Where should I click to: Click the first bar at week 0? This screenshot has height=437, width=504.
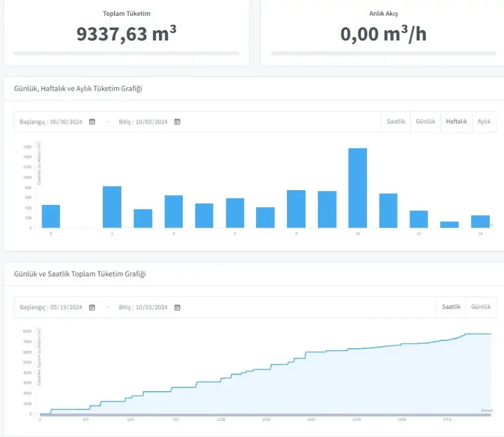[x=51, y=216]
